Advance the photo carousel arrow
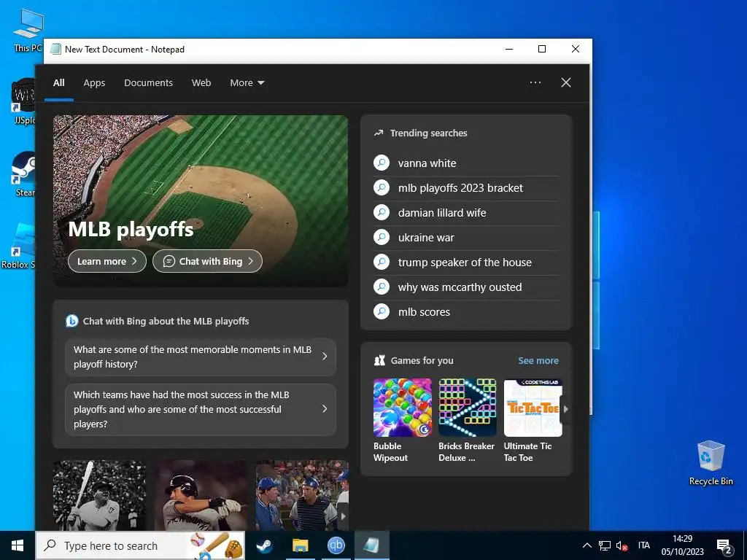 (x=343, y=516)
